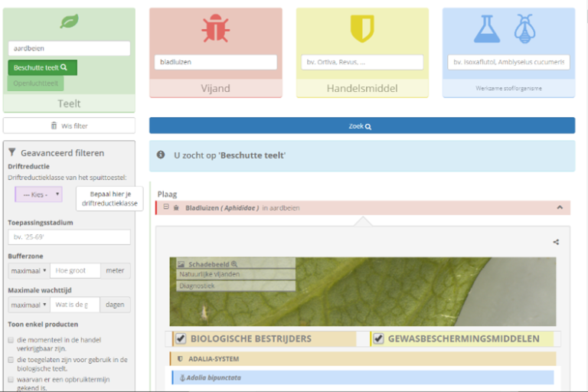
Task: Click the funnel icon at Geavanceerd filteren
Action: point(12,152)
